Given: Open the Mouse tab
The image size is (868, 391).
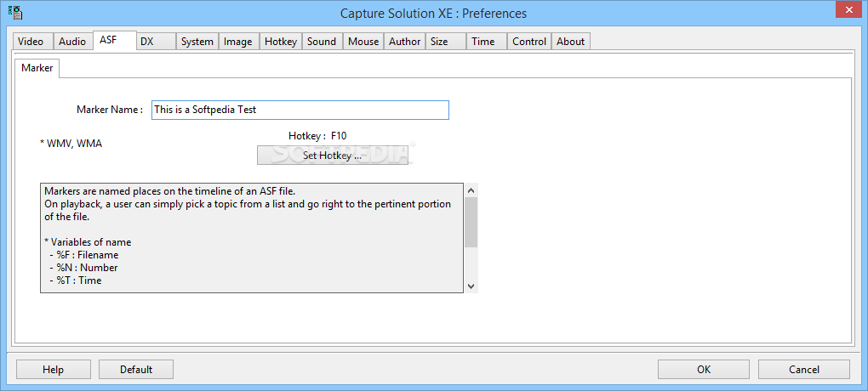Looking at the screenshot, I should [x=363, y=42].
